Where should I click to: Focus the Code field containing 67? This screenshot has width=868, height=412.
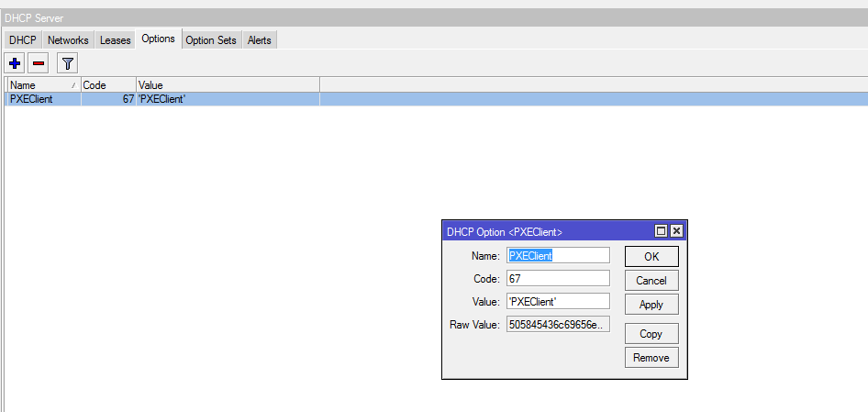558,278
